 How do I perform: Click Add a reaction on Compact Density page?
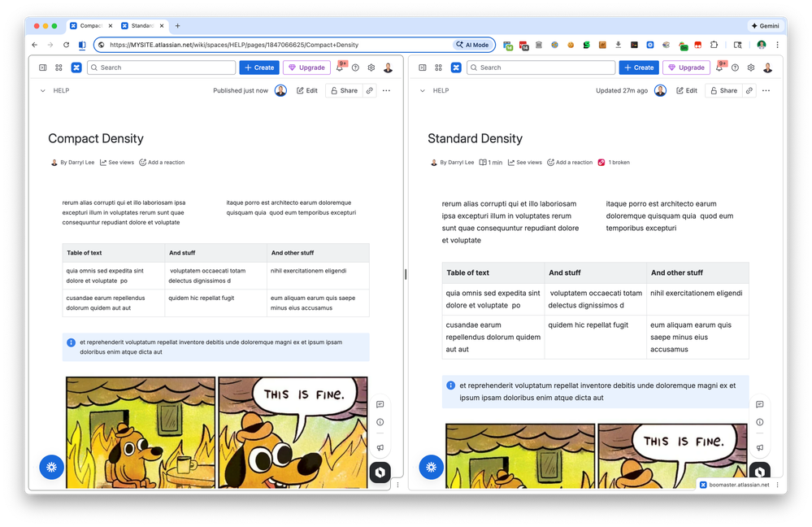click(x=162, y=162)
